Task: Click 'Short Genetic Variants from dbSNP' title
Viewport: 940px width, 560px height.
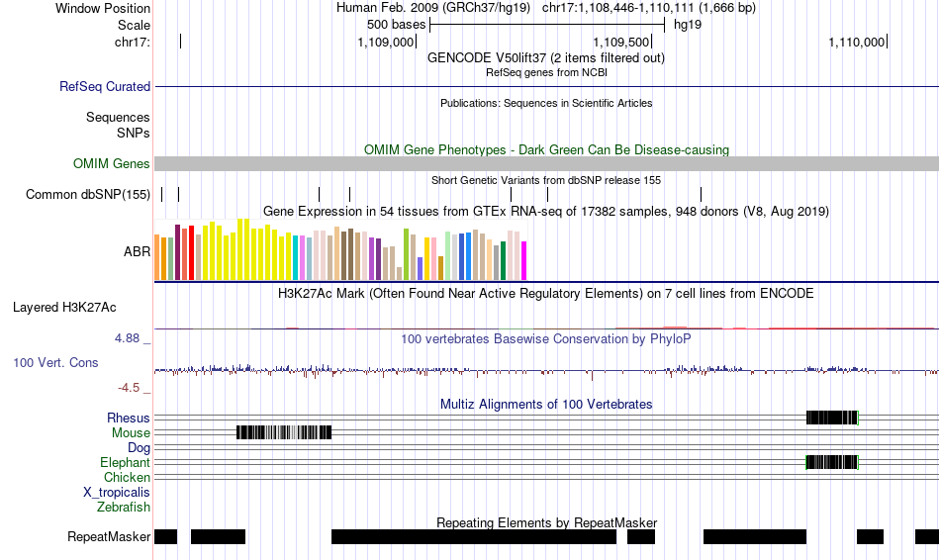Action: [x=546, y=180]
